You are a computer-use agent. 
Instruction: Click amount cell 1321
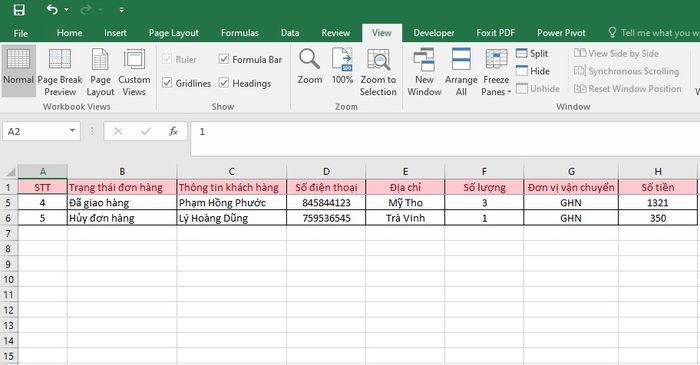click(x=658, y=203)
